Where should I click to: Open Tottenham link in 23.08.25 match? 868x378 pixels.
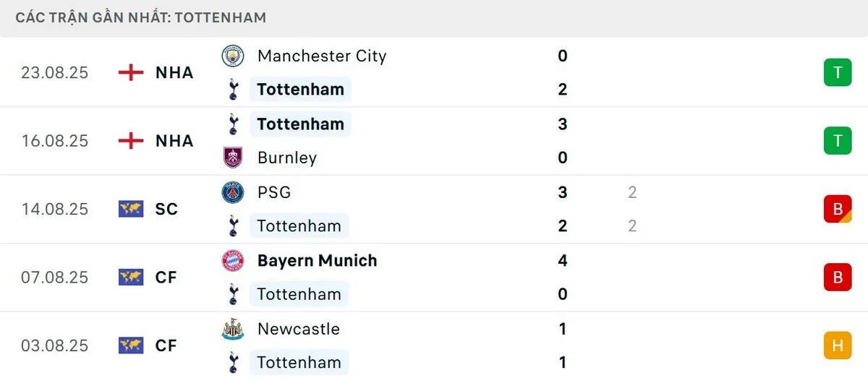[x=300, y=90]
